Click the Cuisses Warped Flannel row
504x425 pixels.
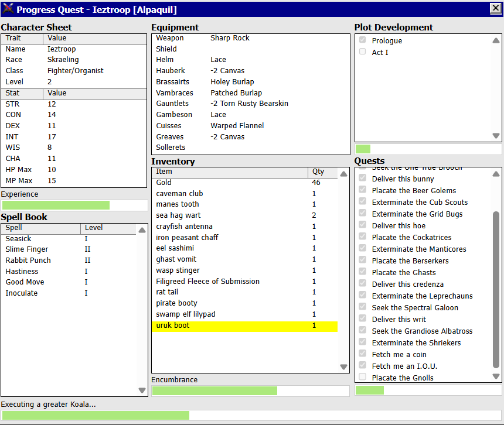pyautogui.click(x=251, y=126)
